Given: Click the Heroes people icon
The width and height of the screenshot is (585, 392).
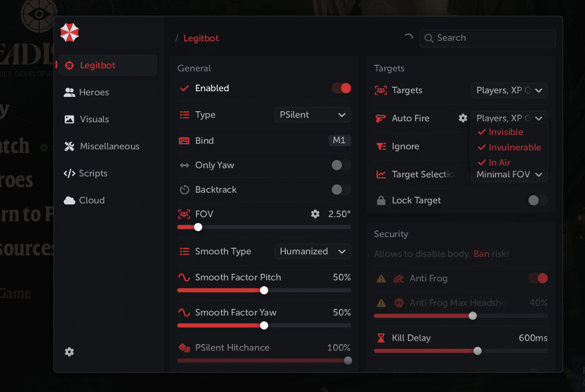Looking at the screenshot, I should 69,92.
